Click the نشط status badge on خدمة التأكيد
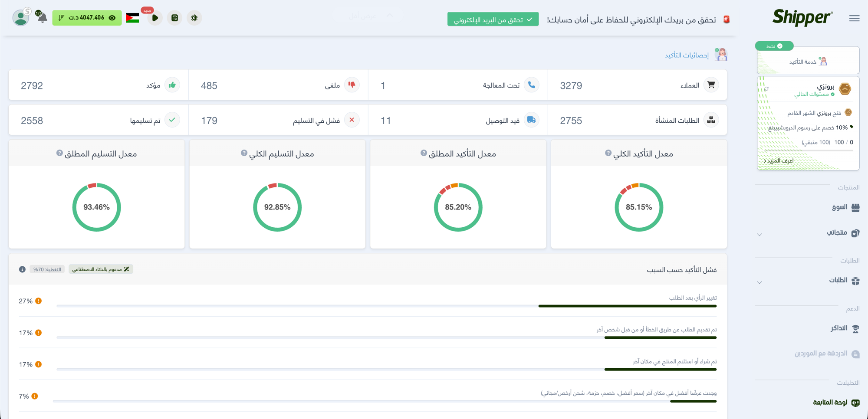The height and width of the screenshot is (419, 868). (774, 46)
